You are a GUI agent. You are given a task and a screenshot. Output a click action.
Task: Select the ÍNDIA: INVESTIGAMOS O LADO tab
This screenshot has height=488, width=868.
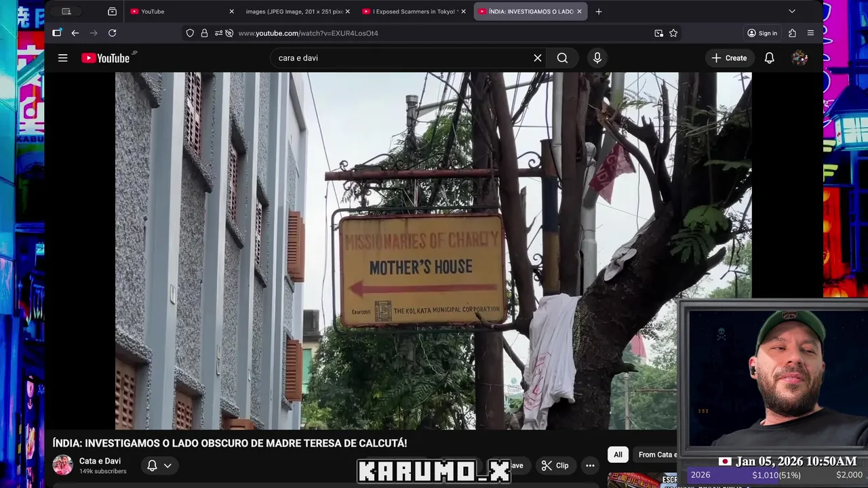[x=531, y=12]
